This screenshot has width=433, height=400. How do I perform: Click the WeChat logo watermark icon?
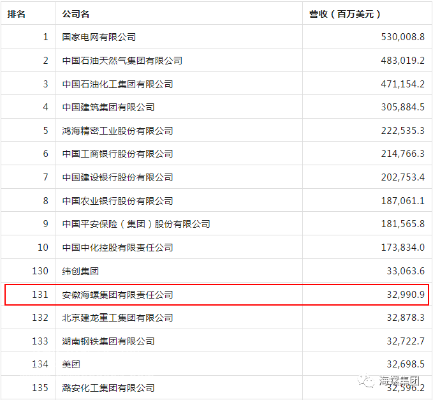coord(367,380)
